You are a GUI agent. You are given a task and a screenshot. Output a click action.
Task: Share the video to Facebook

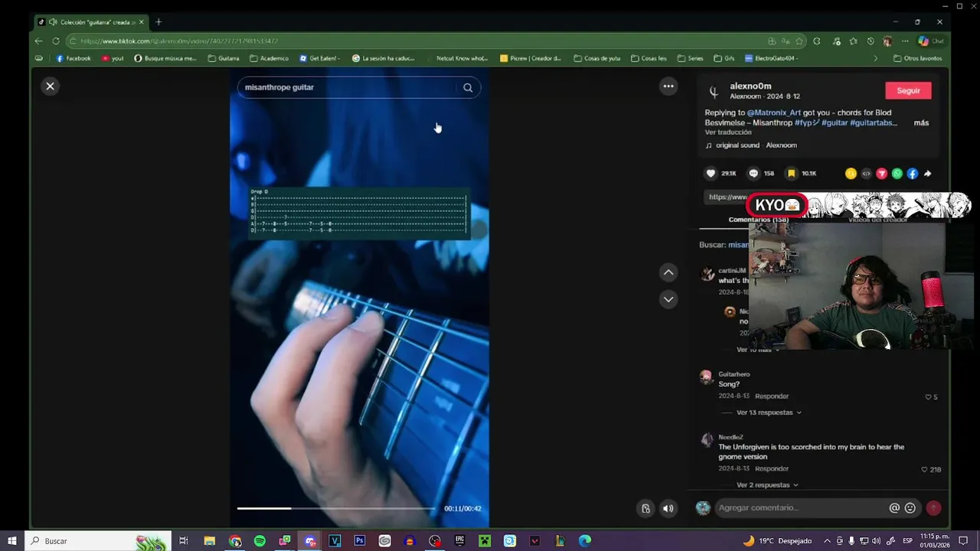click(913, 174)
